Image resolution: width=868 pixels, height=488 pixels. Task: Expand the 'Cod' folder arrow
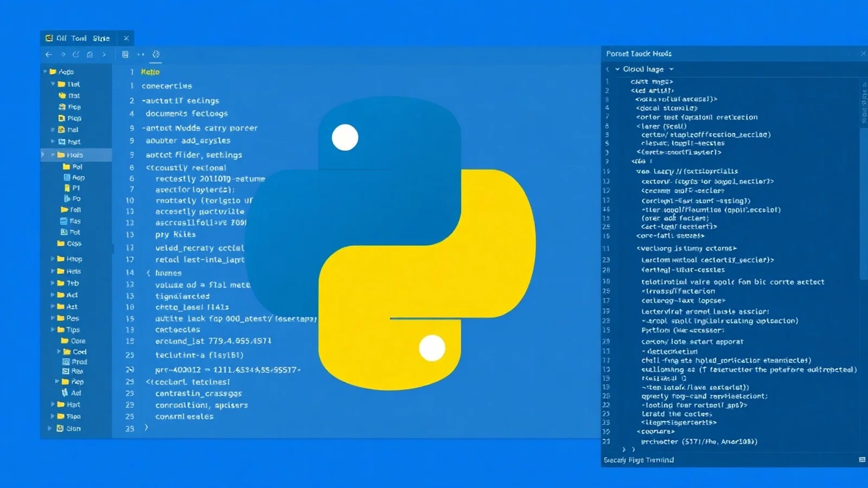(59, 351)
